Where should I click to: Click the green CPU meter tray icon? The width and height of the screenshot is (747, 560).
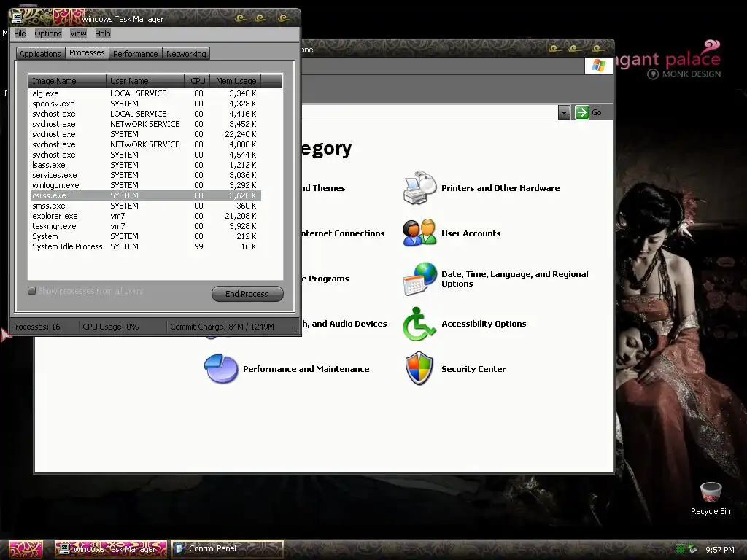tap(680, 549)
